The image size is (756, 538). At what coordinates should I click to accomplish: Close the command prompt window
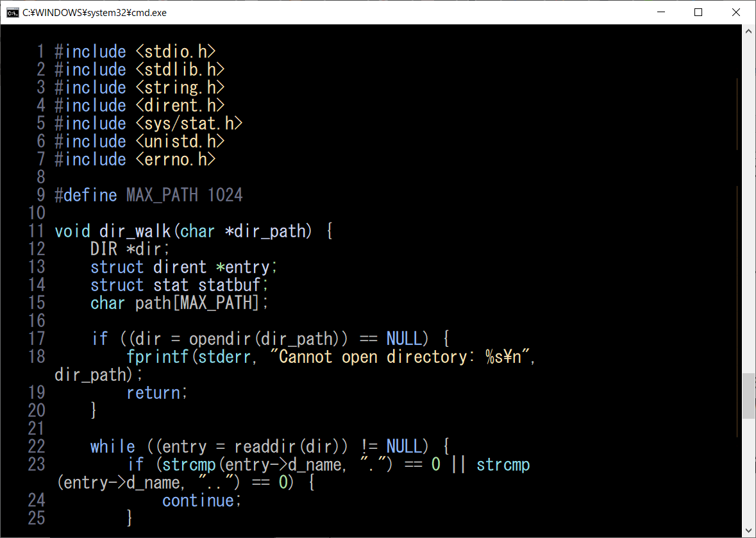[736, 12]
